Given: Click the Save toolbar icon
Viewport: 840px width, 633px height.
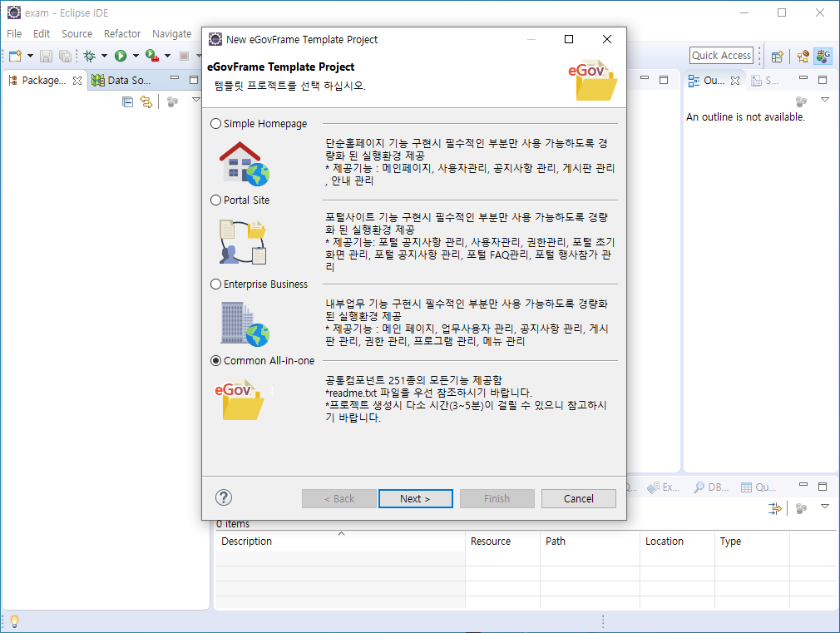Looking at the screenshot, I should 46,56.
